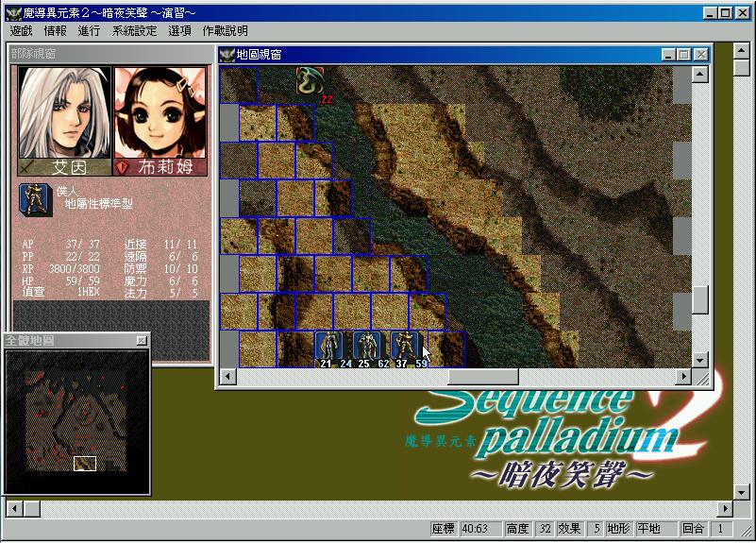Click the 地圖視窗 window title icon
The height and width of the screenshot is (543, 756).
pyautogui.click(x=227, y=55)
